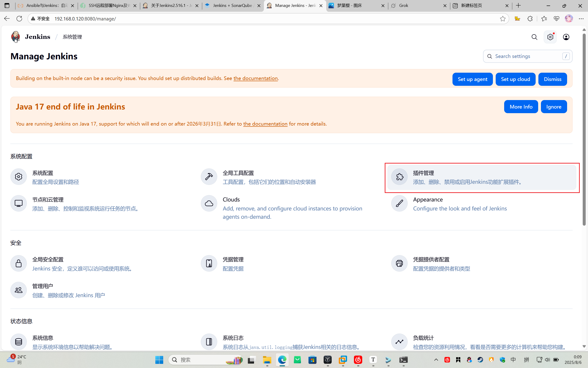This screenshot has height=368, width=588.
Task: Ignore the Java 17 warning
Action: (x=554, y=106)
